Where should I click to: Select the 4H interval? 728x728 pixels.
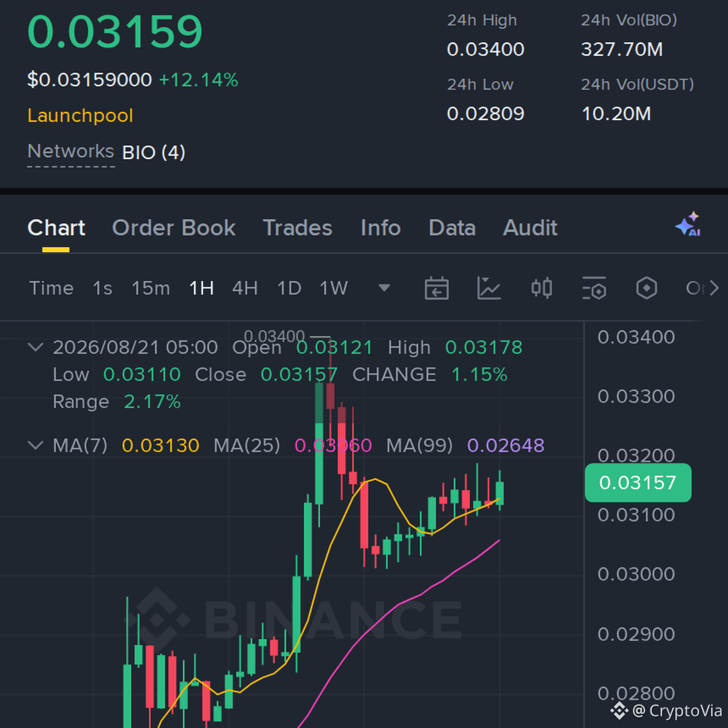pos(245,289)
